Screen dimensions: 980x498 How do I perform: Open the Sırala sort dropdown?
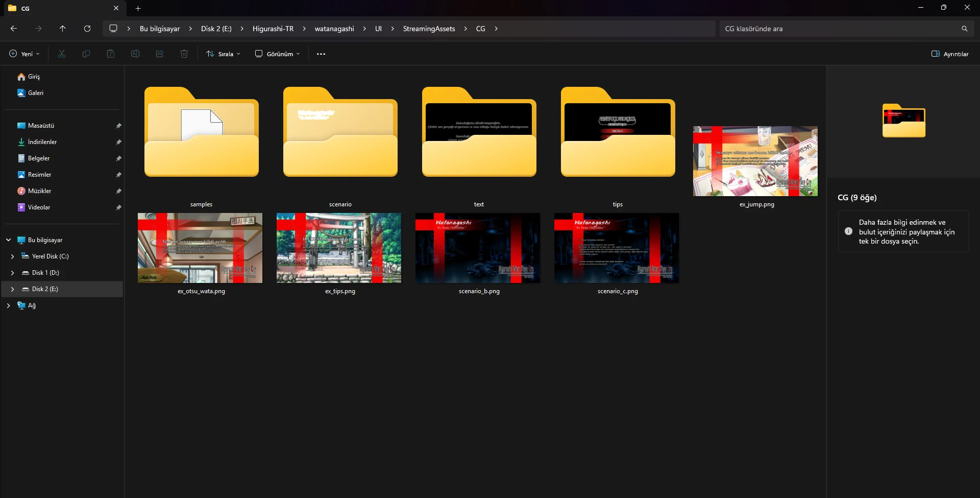[x=223, y=54]
